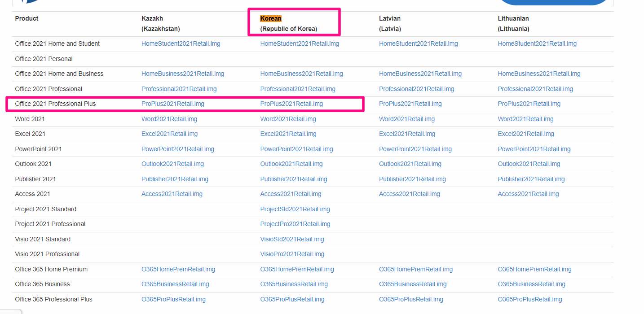Download Latvian O365ProPlusRetail.img
The height and width of the screenshot is (314, 644).
pyautogui.click(x=411, y=299)
